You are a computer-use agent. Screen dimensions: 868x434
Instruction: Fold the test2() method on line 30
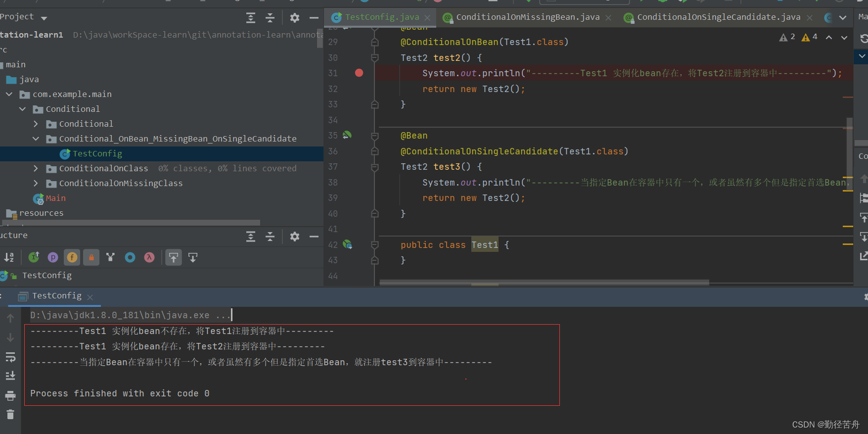pos(374,58)
